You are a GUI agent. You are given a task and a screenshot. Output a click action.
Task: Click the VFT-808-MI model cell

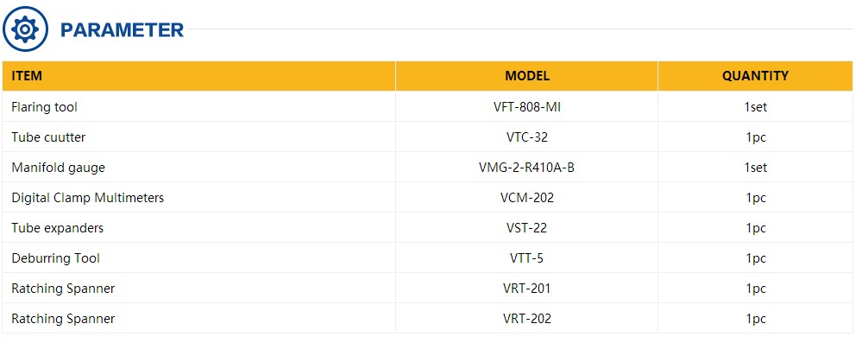point(527,106)
